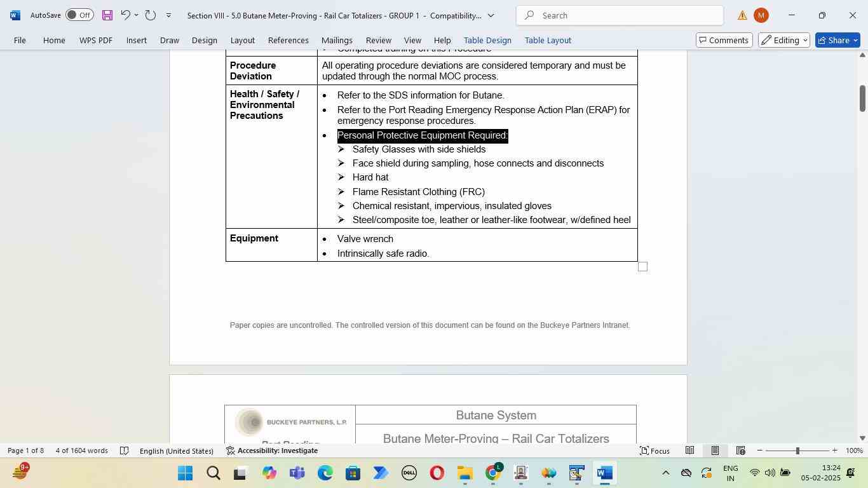Show hidden system tray icons
The height and width of the screenshot is (488, 868).
(x=665, y=473)
